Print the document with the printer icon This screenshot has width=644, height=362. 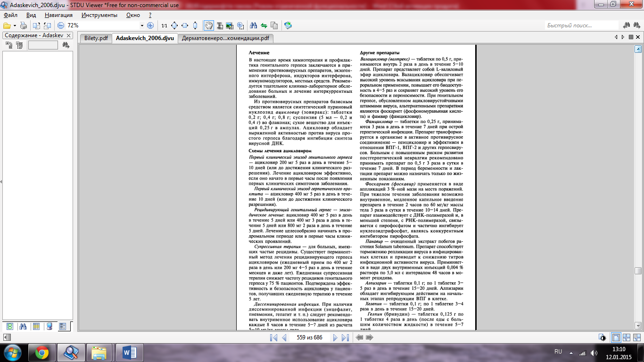24,25
